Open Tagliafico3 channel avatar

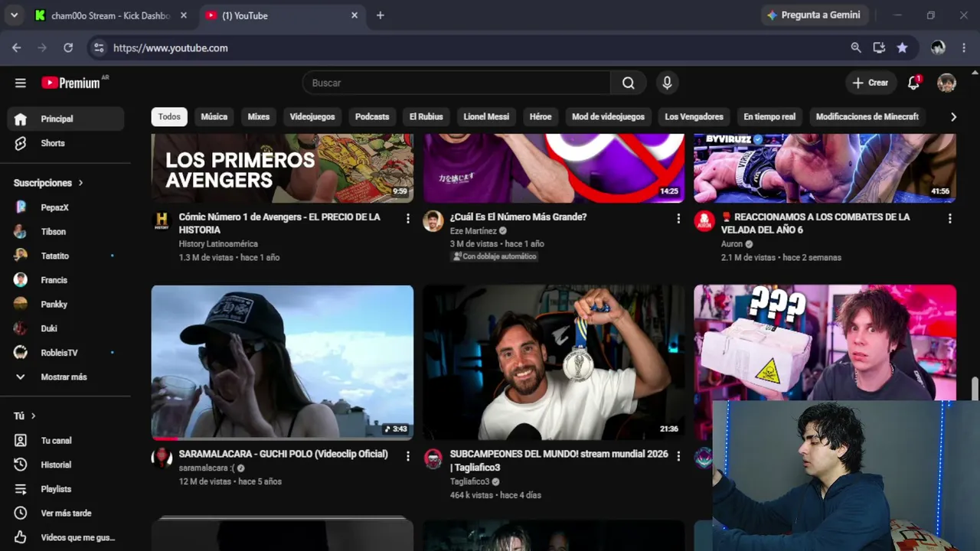(x=433, y=458)
